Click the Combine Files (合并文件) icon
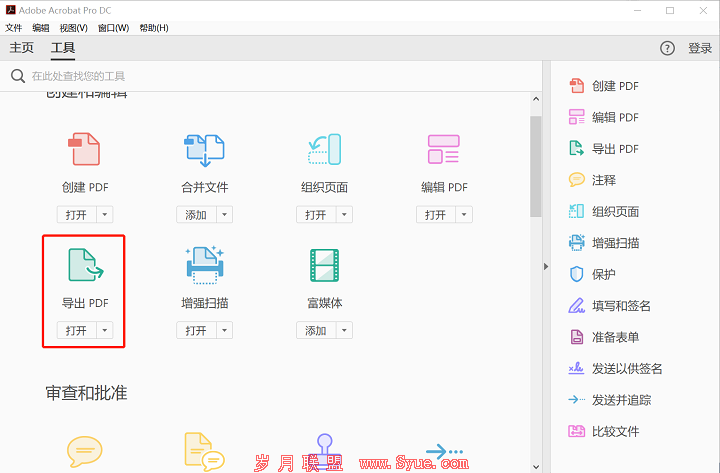Screen dimensions: 720x473 point(204,150)
